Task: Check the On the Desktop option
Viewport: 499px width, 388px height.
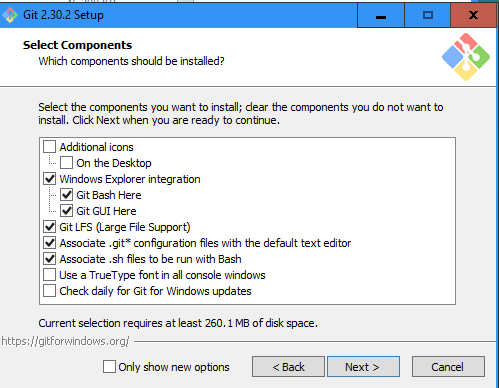Action: pos(66,163)
